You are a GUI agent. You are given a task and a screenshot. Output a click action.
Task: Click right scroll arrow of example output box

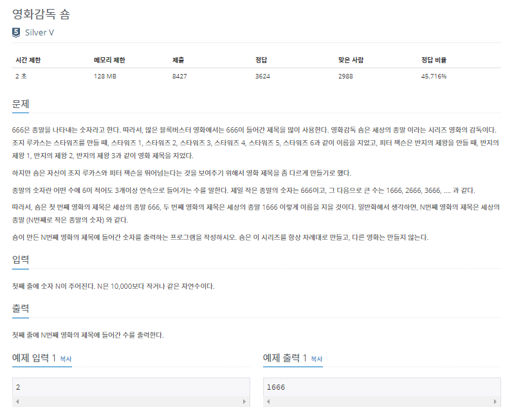coord(495,402)
